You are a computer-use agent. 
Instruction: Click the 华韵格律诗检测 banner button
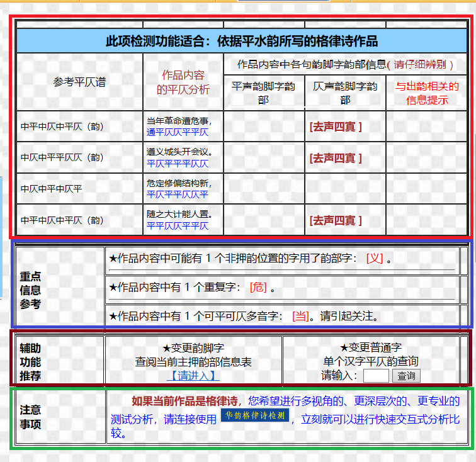click(254, 416)
